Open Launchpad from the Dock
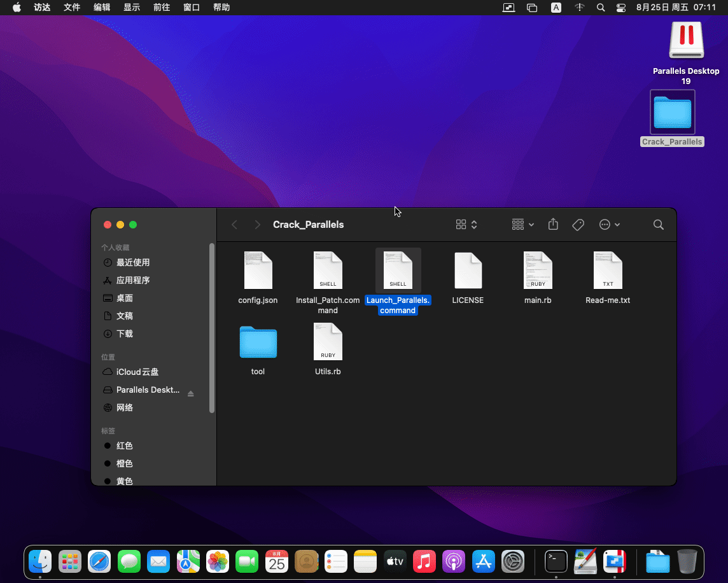The height and width of the screenshot is (583, 728). coord(69,561)
